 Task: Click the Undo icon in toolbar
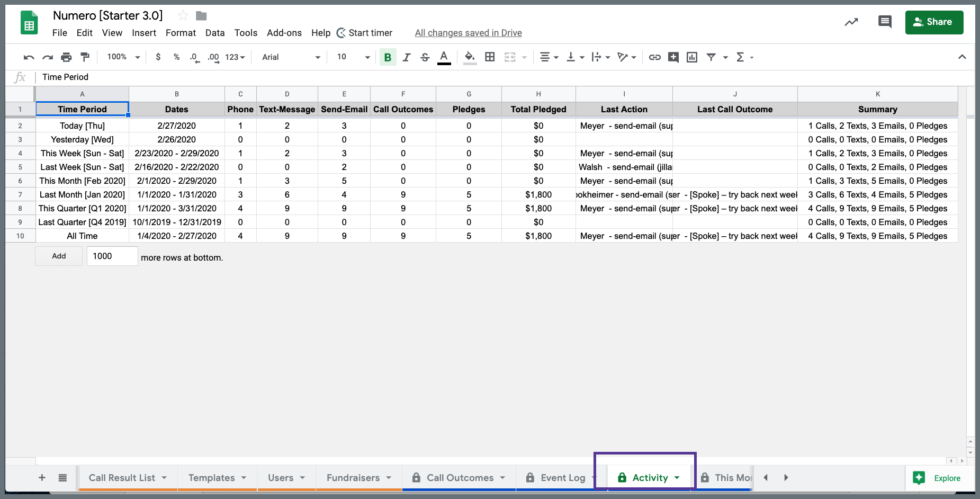(x=29, y=57)
